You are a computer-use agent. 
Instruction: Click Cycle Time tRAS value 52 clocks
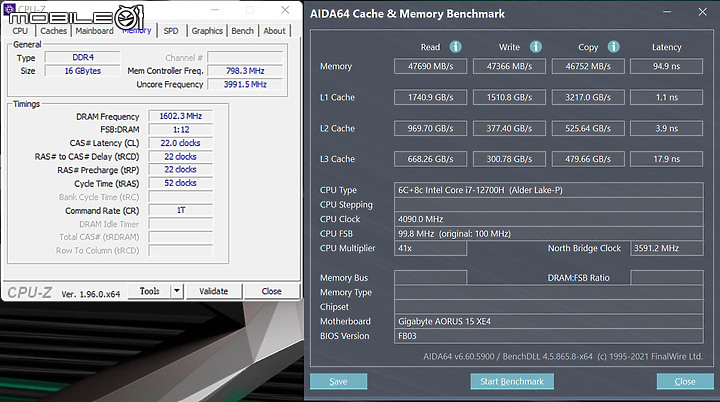coord(180,183)
